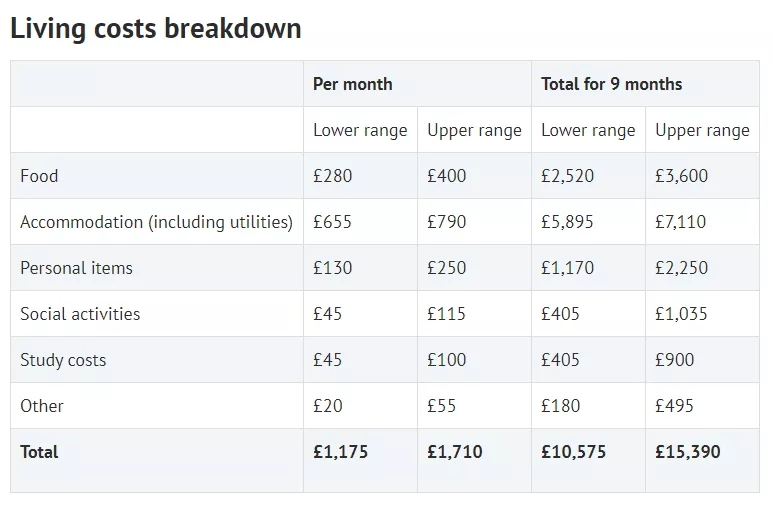Click 'Upper range' under Total for 9 months
This screenshot has height=505, width=773.
(x=702, y=130)
